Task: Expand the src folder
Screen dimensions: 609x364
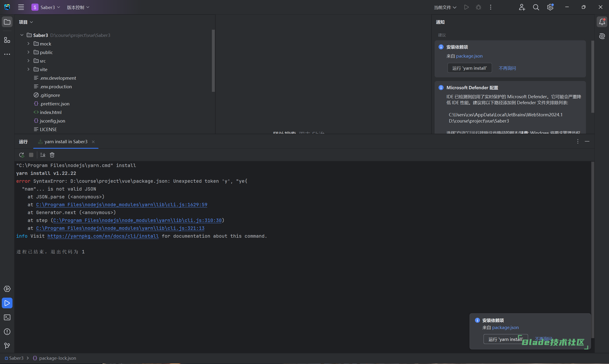Action: (29, 61)
